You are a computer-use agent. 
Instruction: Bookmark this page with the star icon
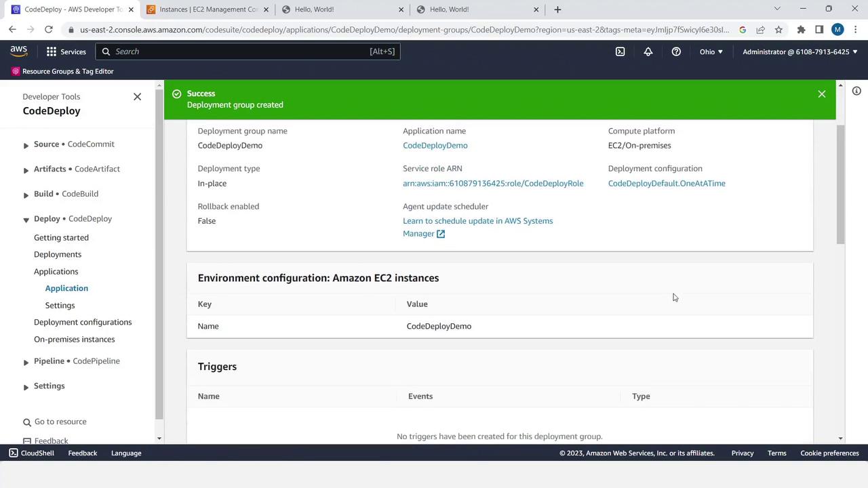tap(778, 30)
